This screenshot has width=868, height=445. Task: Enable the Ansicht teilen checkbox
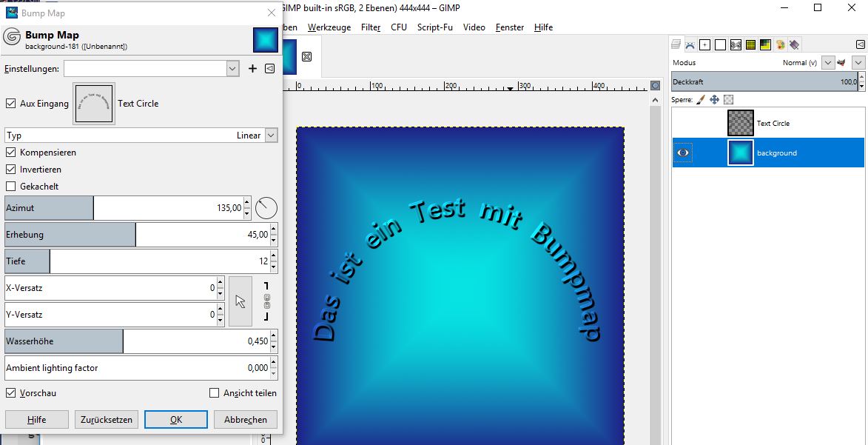(215, 393)
